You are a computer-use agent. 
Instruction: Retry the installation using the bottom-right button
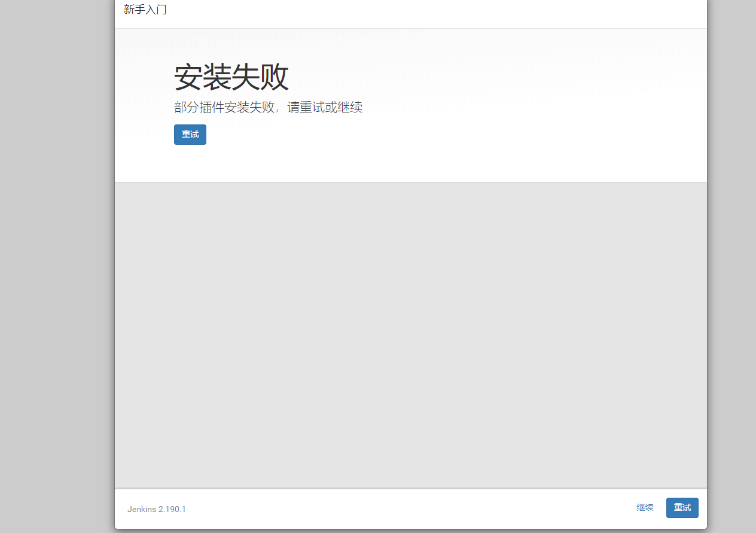[682, 508]
